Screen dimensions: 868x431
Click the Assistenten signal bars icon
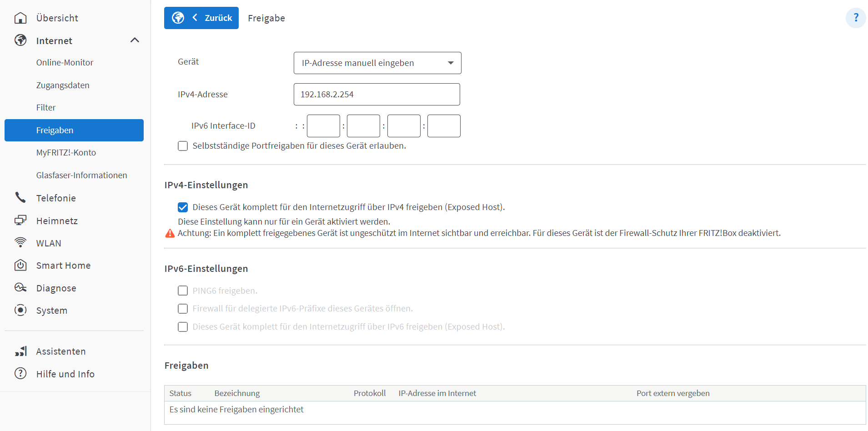coord(21,351)
